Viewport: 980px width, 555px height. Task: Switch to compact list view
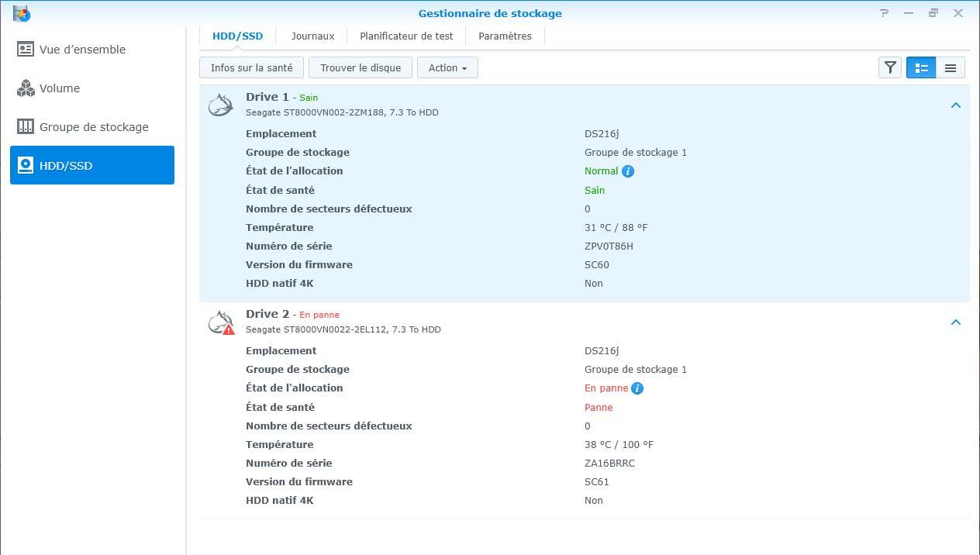pyautogui.click(x=950, y=68)
